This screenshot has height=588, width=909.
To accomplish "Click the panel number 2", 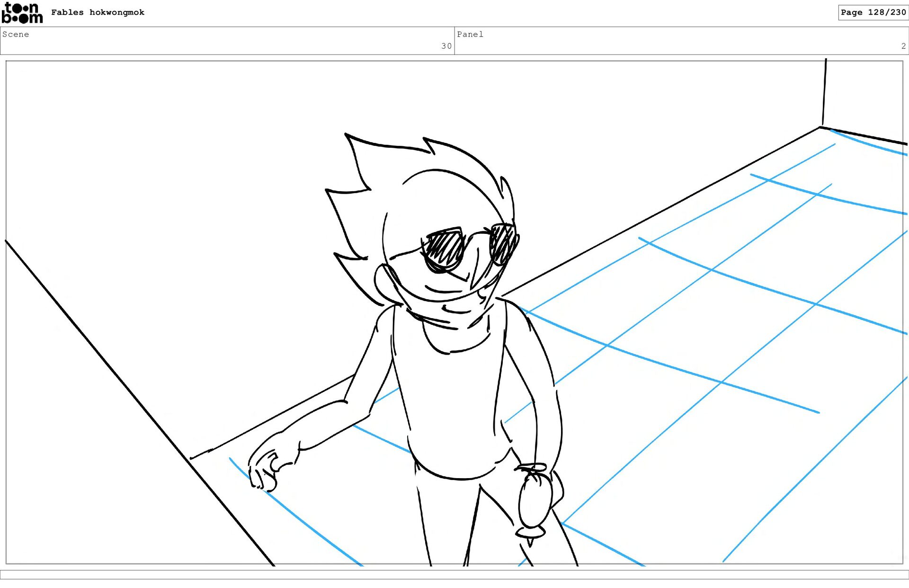I will point(903,46).
